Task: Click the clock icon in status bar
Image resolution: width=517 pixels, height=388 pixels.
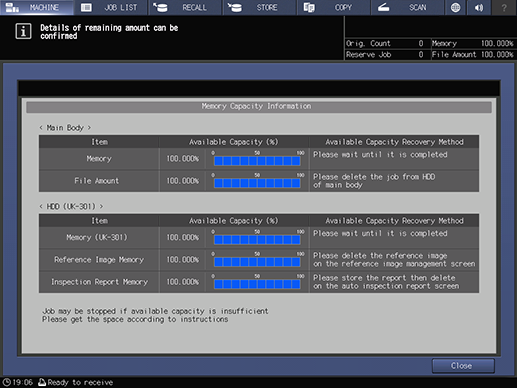Action: pyautogui.click(x=7, y=382)
